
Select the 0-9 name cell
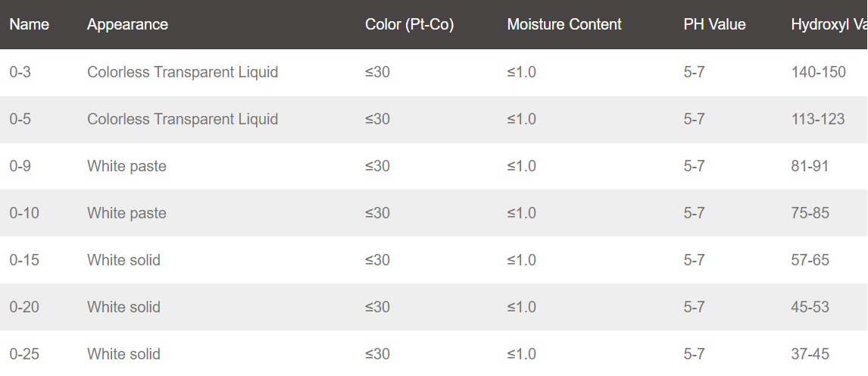coord(20,167)
